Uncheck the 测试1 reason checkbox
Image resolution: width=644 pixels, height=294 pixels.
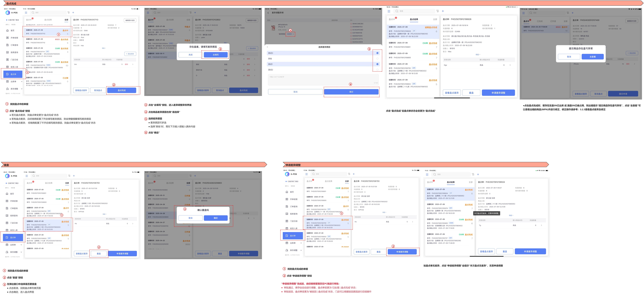[377, 64]
